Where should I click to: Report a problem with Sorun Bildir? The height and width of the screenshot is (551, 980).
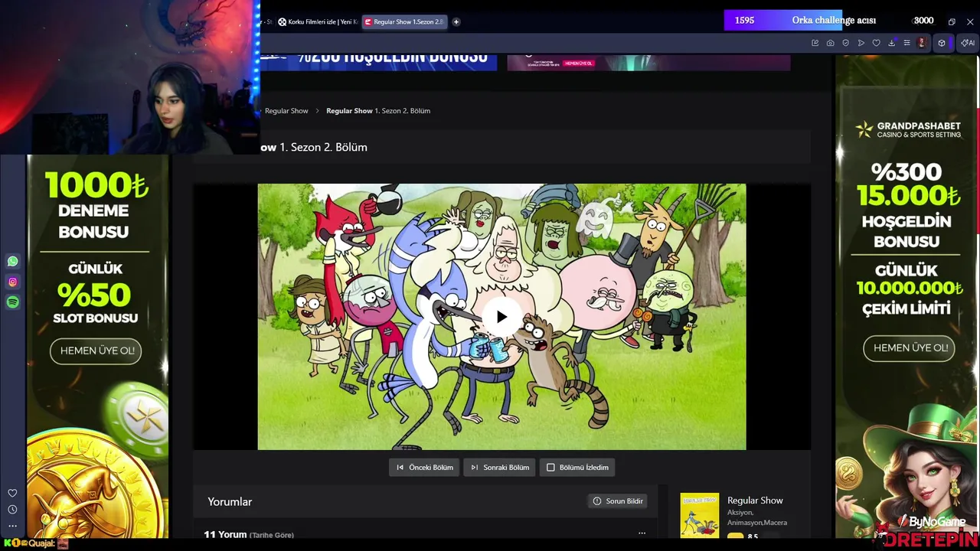(x=618, y=501)
